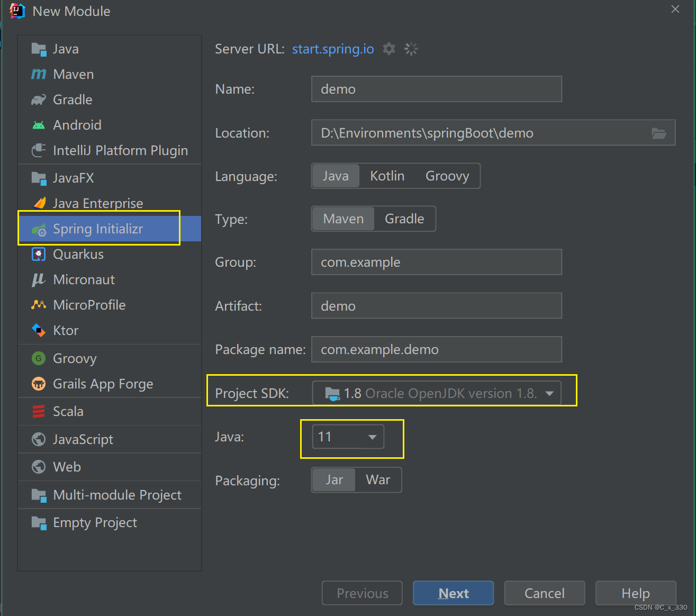Click the Group input field
Viewport: 696px width, 616px height.
(x=436, y=262)
